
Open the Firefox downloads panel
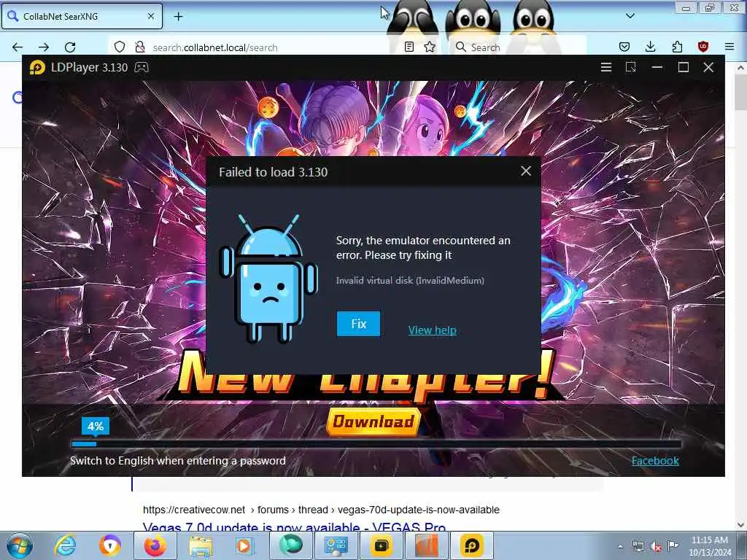tap(650, 47)
